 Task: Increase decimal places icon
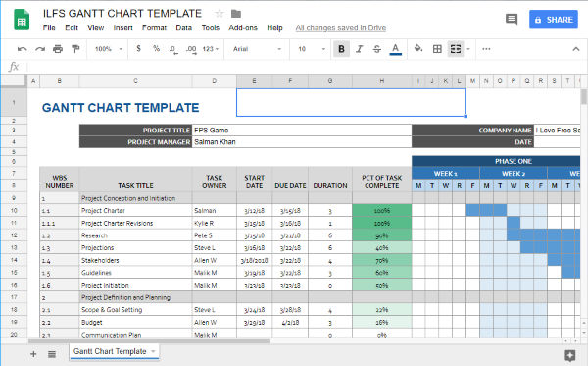point(191,49)
